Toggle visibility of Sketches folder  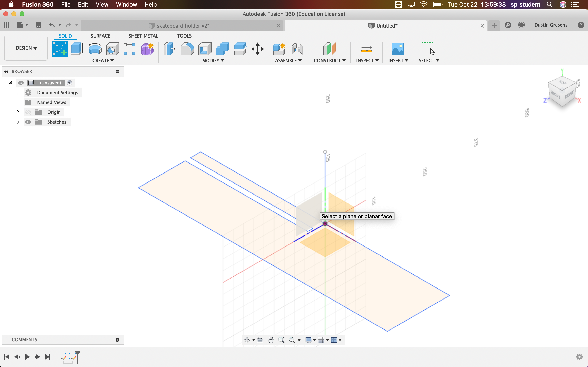coord(28,122)
